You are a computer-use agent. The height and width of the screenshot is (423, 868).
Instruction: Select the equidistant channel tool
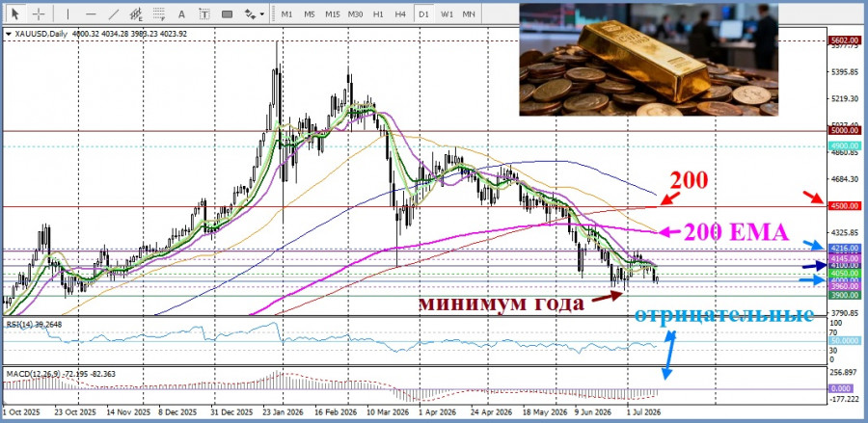[136, 13]
